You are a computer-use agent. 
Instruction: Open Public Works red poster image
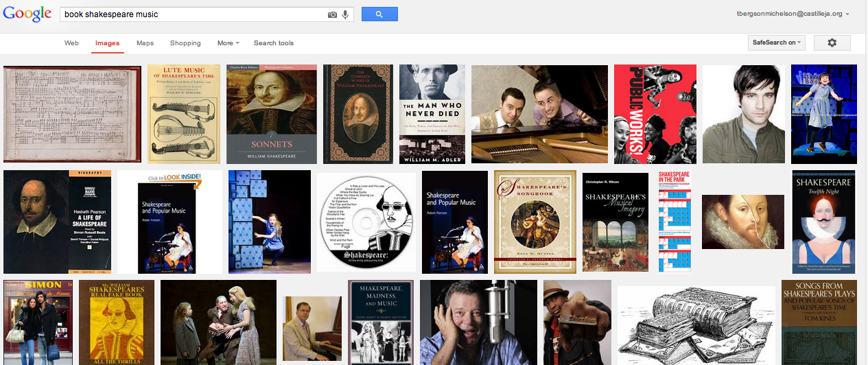coord(655,115)
